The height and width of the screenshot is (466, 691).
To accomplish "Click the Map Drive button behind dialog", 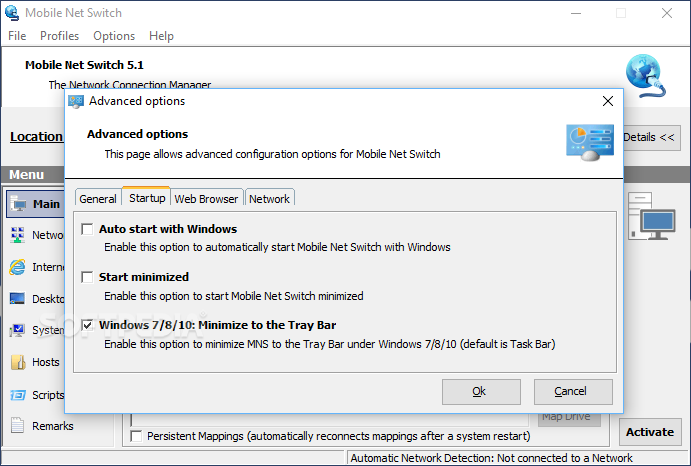I will click(x=568, y=419).
